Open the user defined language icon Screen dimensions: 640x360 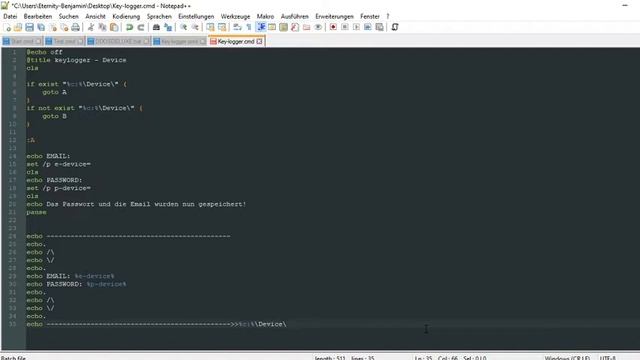pos(272,27)
